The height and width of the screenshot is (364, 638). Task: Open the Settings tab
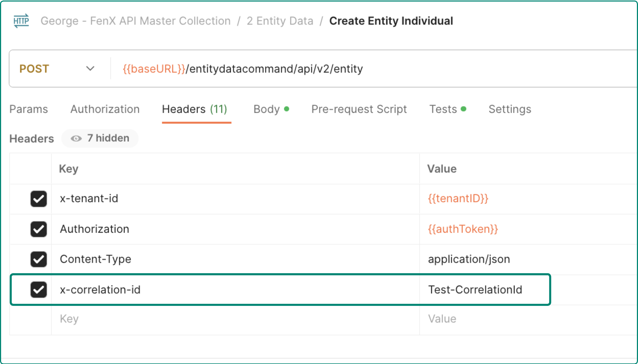510,109
